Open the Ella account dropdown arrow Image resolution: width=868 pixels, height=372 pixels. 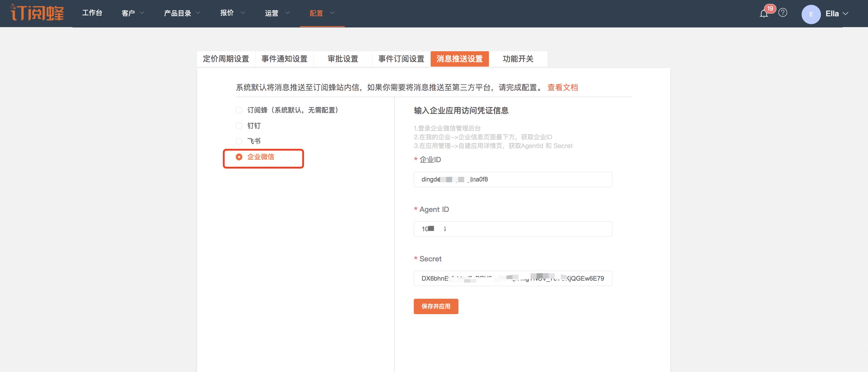pos(845,14)
